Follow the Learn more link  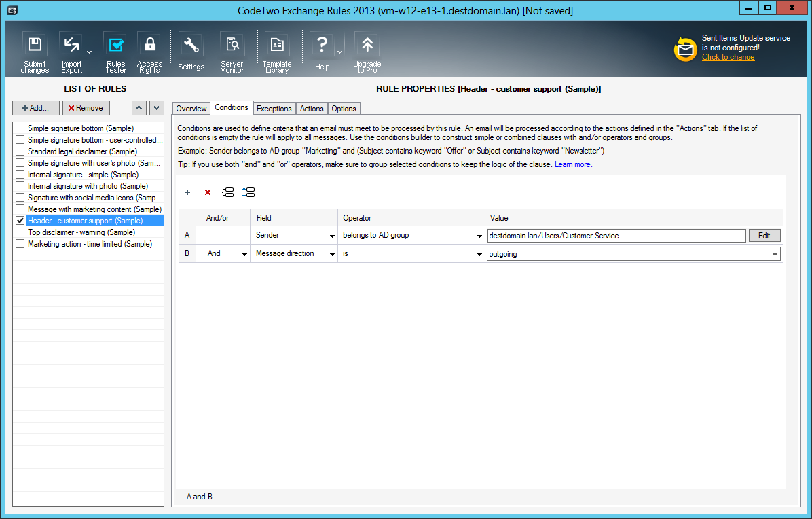tap(573, 164)
